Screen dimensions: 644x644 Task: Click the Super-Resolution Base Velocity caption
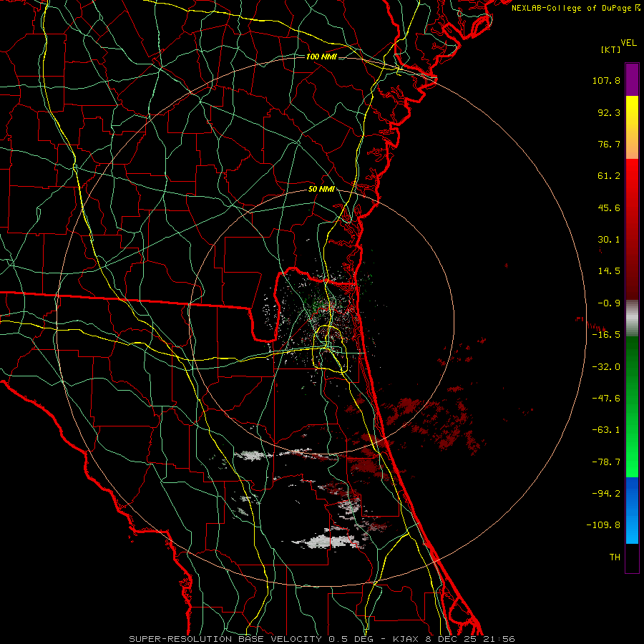(321, 639)
